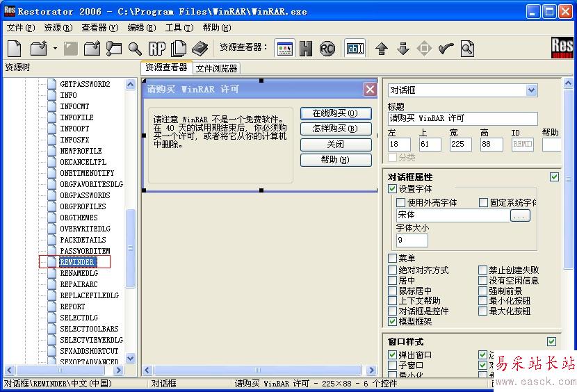Click the New file toolbar icon
This screenshot has width=577, height=392.
[15, 48]
